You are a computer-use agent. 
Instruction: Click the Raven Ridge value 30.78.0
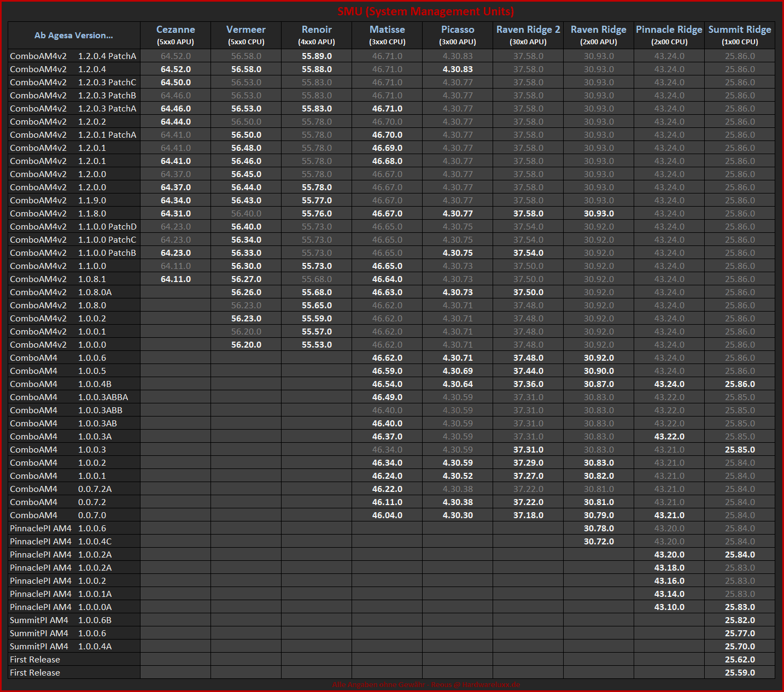coord(599,528)
